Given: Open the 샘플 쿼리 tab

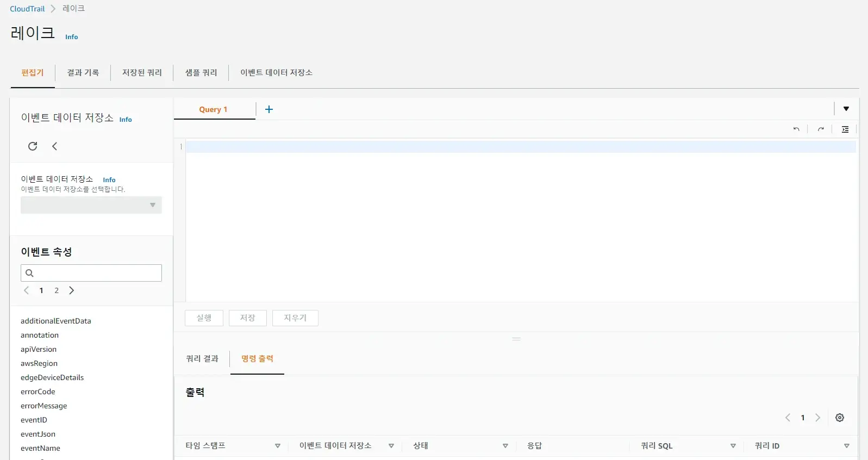Looking at the screenshot, I should [x=201, y=73].
